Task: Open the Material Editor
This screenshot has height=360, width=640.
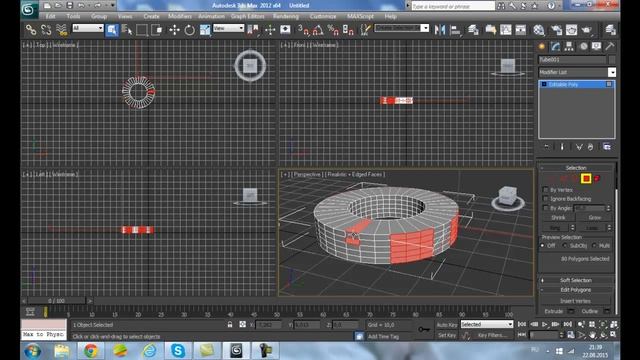Action: click(539, 30)
